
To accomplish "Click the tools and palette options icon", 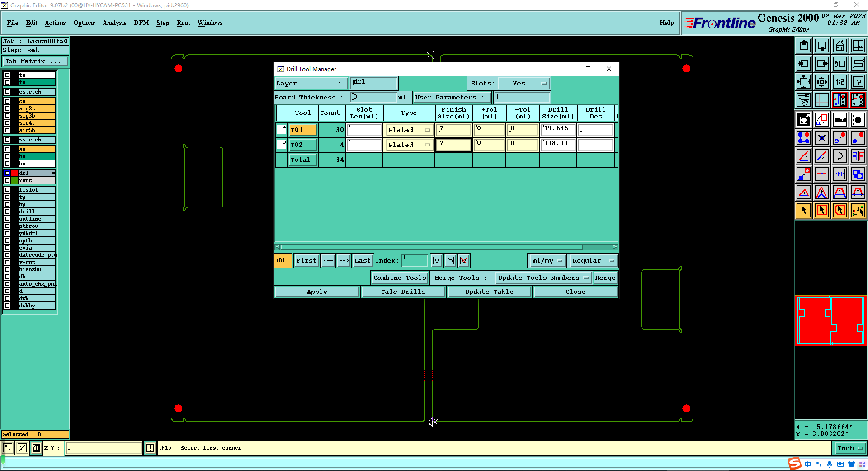I will [804, 100].
